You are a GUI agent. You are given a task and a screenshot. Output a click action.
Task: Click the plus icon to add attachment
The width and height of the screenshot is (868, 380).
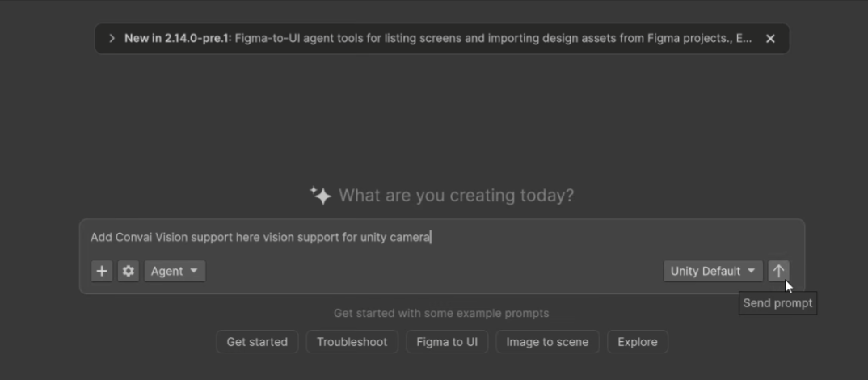click(x=102, y=271)
